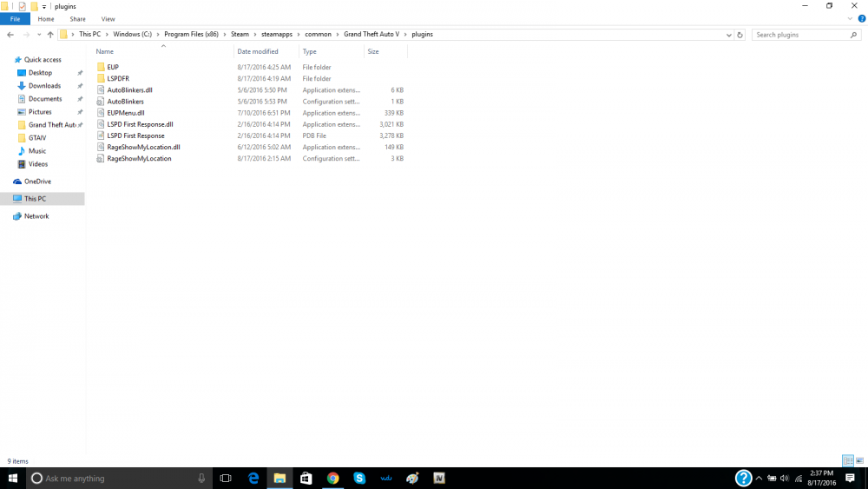Expand the address bar history dropdown
The height and width of the screenshot is (489, 868).
coord(728,35)
